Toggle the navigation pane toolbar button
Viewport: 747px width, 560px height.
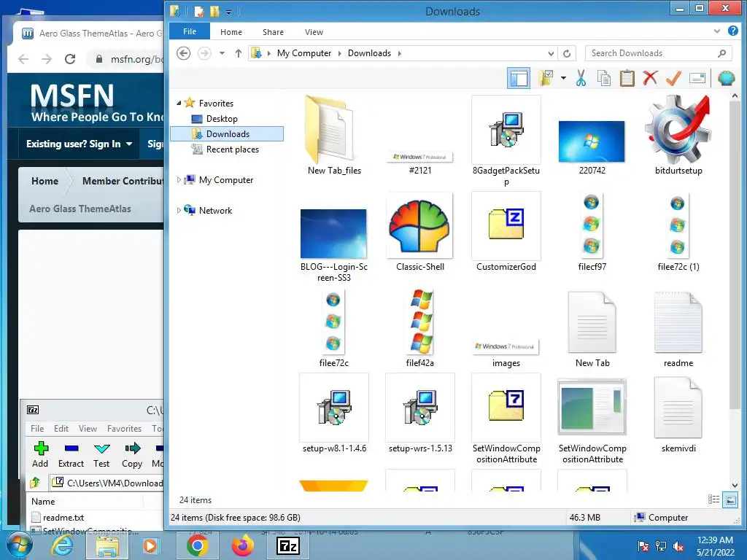point(519,78)
